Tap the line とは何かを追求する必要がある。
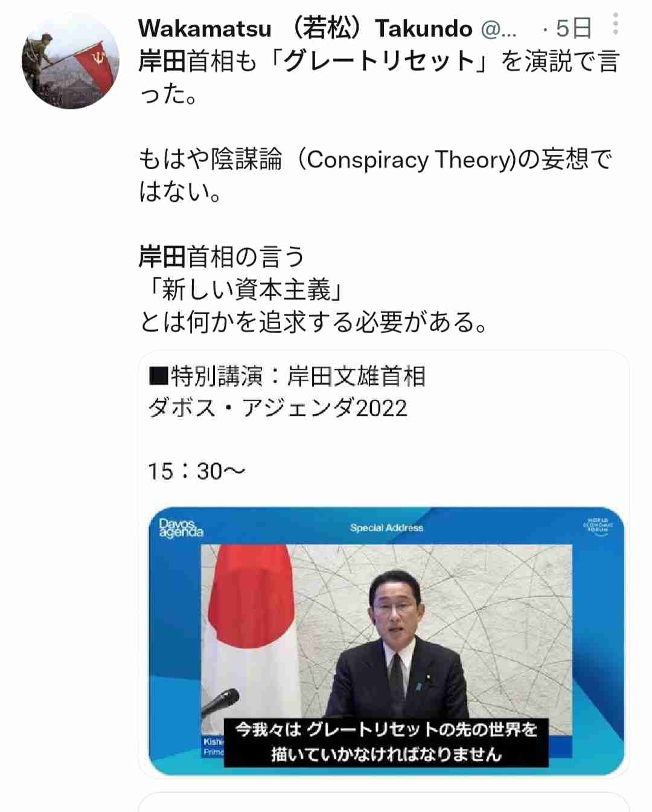The width and height of the screenshot is (652, 812). tap(313, 322)
